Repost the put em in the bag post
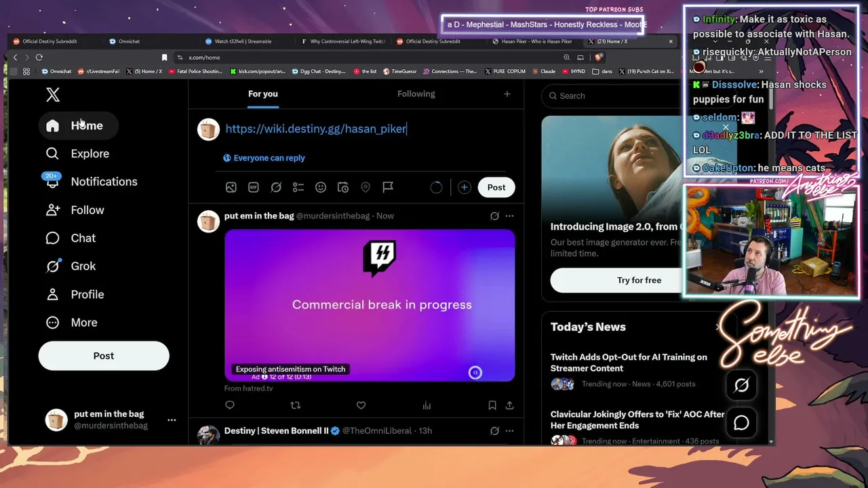This screenshot has height=488, width=868. tap(295, 405)
